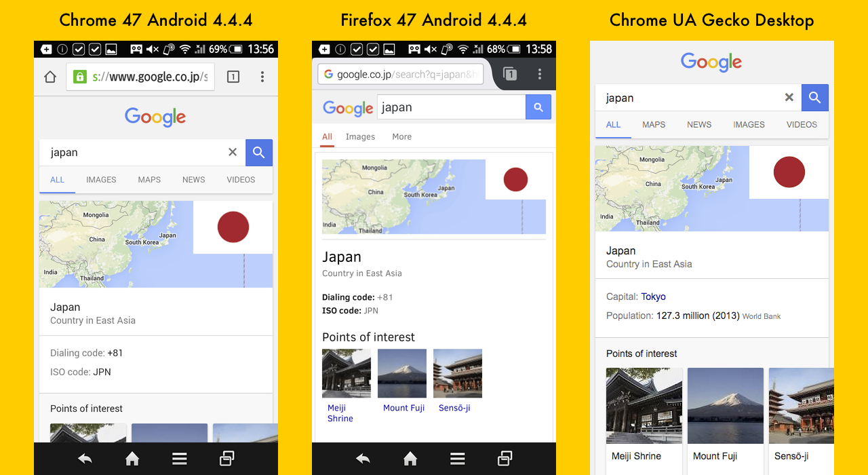This screenshot has width=868, height=475.
Task: Clear the desktop search box with X
Action: click(789, 98)
